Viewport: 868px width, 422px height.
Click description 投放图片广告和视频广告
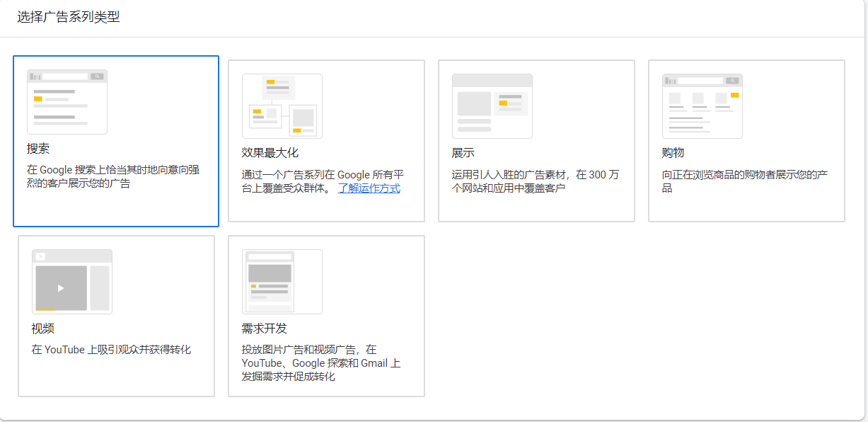(x=321, y=363)
